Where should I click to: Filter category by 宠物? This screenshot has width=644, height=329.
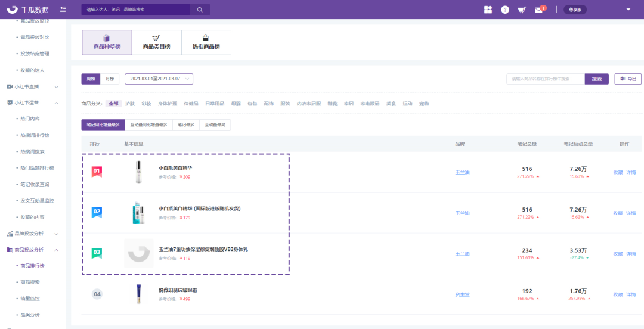pyautogui.click(x=424, y=104)
